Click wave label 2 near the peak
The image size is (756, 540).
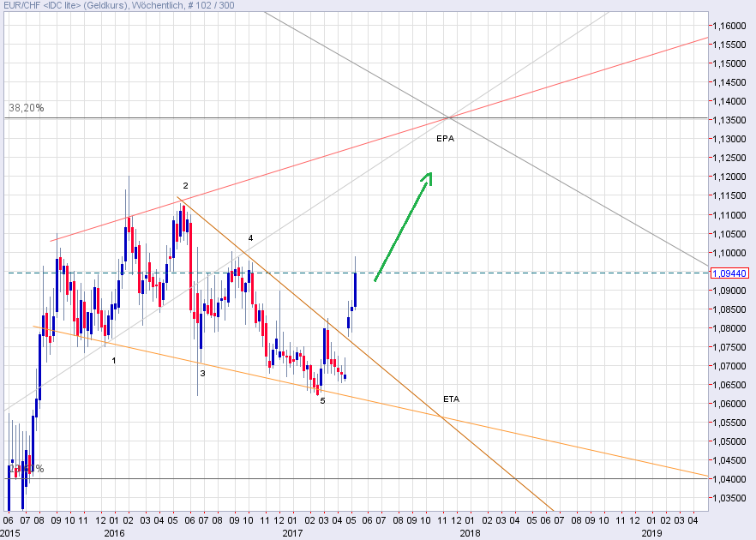[185, 186]
